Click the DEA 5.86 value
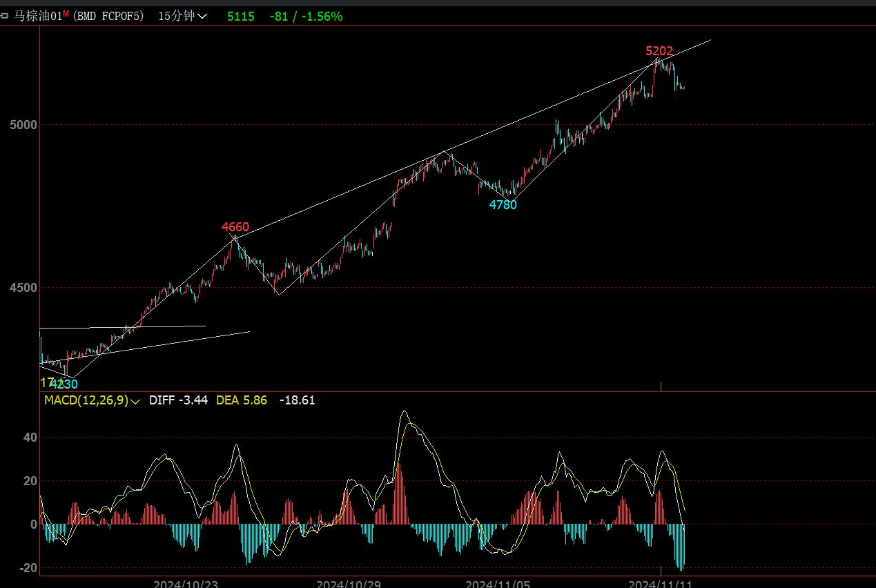Viewport: 876px width, 588px height. coord(242,400)
